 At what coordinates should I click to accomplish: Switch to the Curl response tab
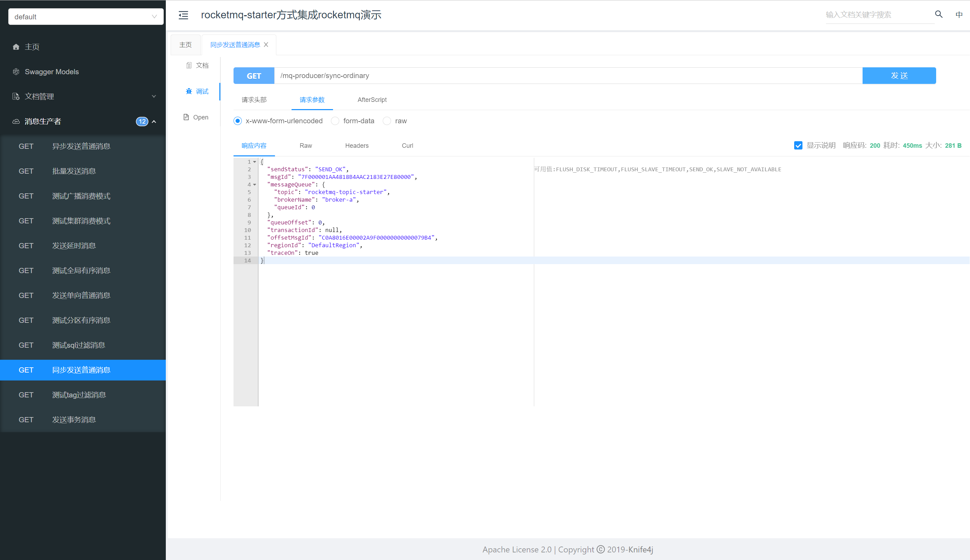click(407, 145)
